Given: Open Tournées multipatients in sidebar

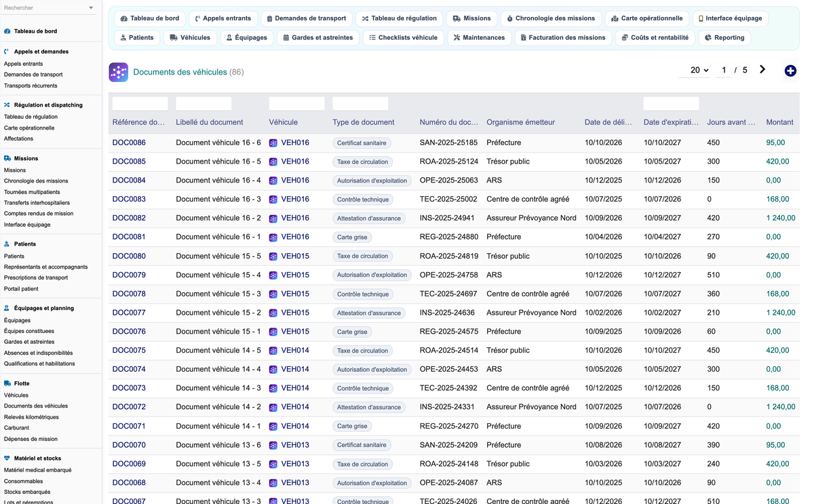Looking at the screenshot, I should pyautogui.click(x=32, y=192).
